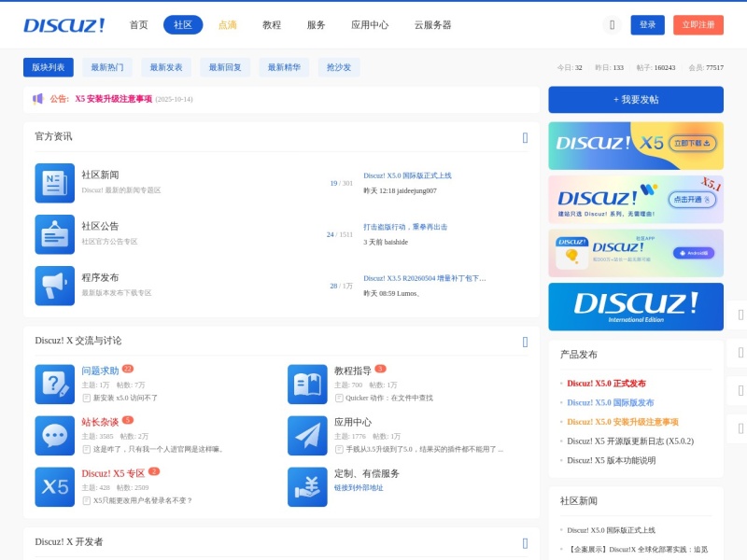Click the Discuz! International Edition banner

pyautogui.click(x=636, y=307)
